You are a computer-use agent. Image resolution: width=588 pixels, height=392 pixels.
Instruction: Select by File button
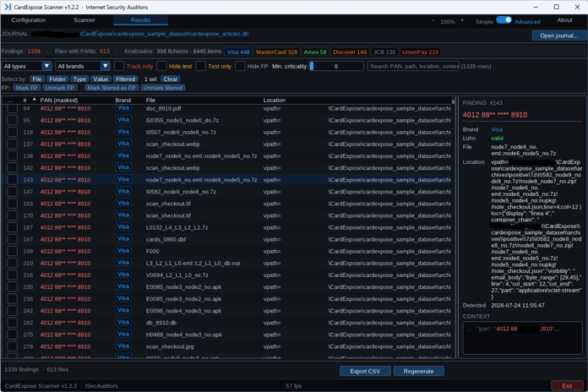(x=37, y=79)
